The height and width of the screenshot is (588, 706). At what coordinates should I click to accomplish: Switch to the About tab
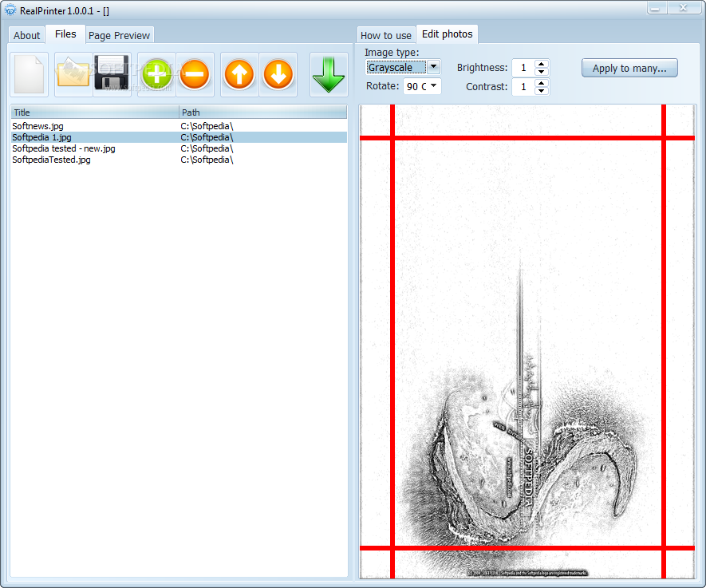[26, 35]
